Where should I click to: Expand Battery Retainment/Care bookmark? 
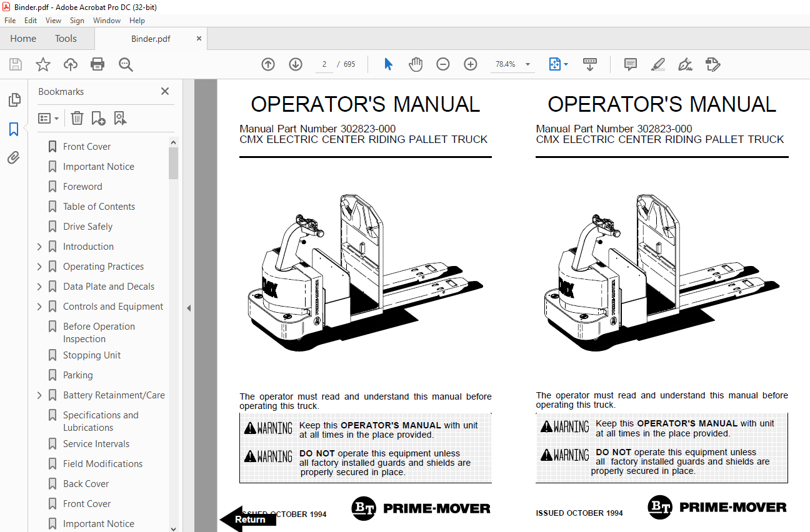(x=39, y=395)
